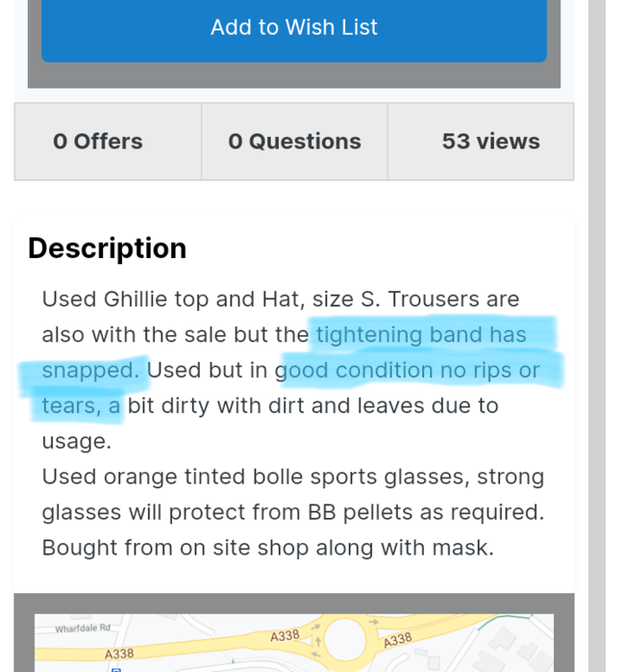This screenshot has width=623, height=672.
Task: Click the highlighted word 'snapped.'
Action: tap(91, 370)
